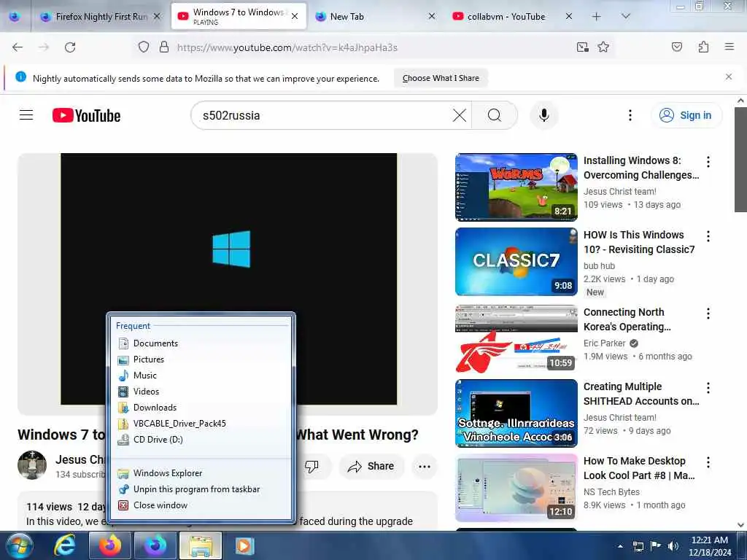Open YouTube settings three-dot menu
The image size is (747, 560).
coord(630,115)
